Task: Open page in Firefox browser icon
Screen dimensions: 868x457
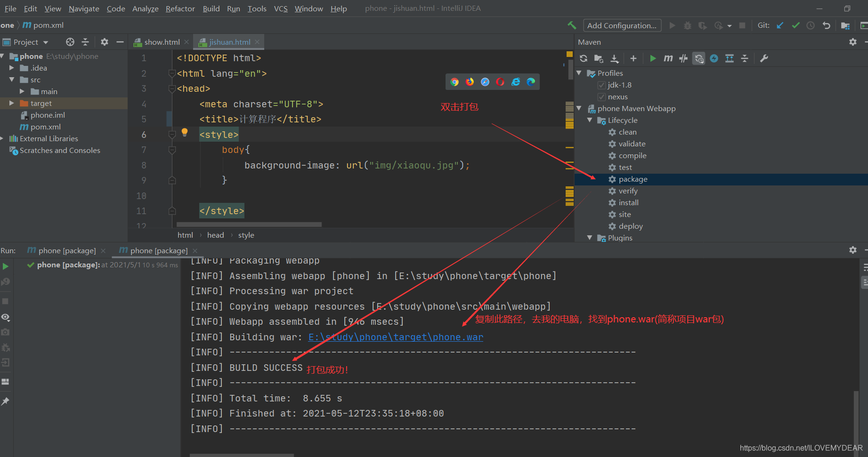Action: [470, 82]
